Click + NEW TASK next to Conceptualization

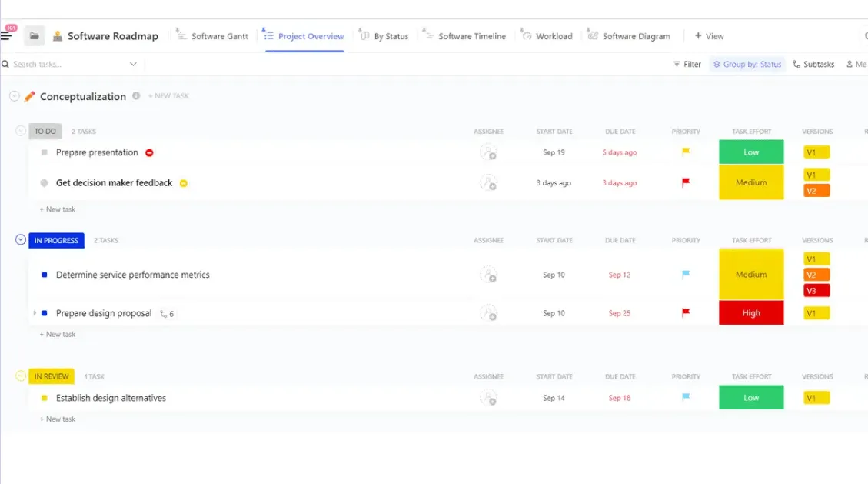[x=168, y=96]
